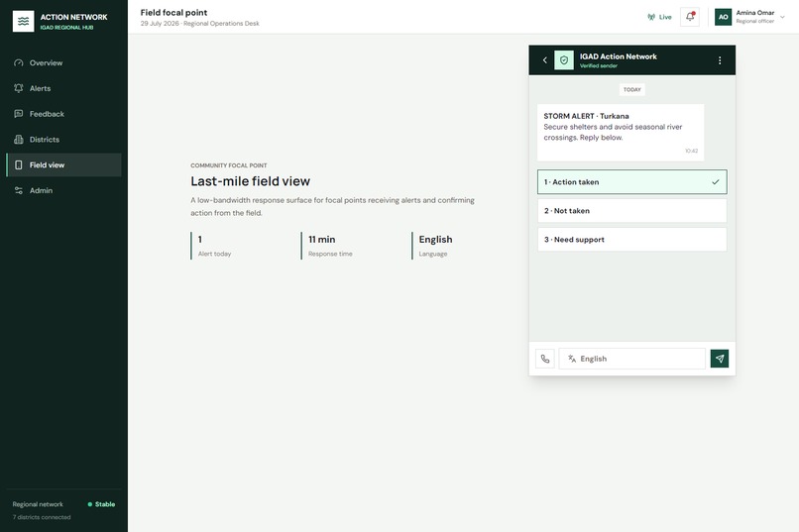This screenshot has height=532, width=799.
Task: Send the reply with paper-plane button
Action: point(720,359)
